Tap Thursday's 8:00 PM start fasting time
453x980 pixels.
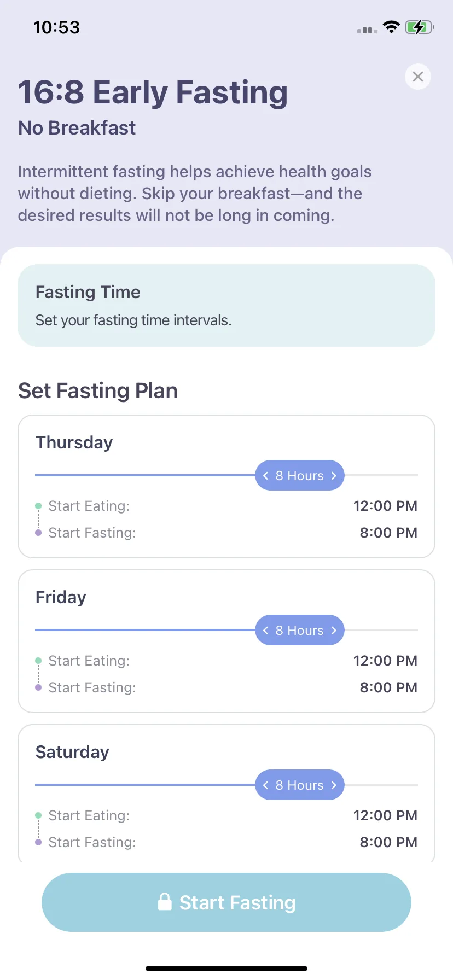pos(388,533)
